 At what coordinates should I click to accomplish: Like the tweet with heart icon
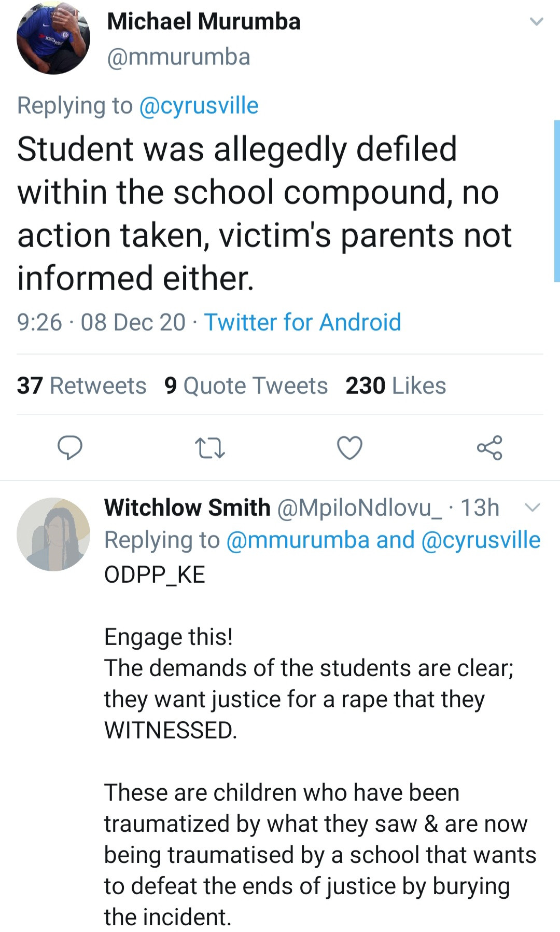(x=349, y=448)
